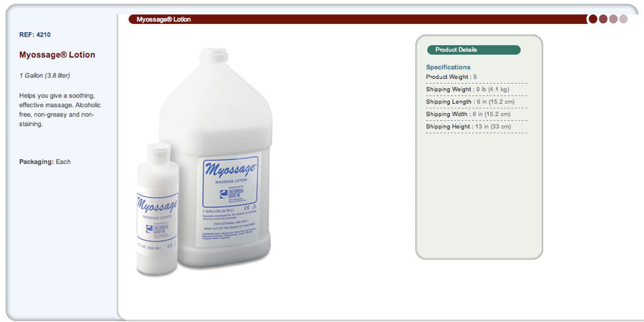This screenshot has width=644, height=322.
Task: Select the lightest pink dot indicator
Action: tap(623, 19)
